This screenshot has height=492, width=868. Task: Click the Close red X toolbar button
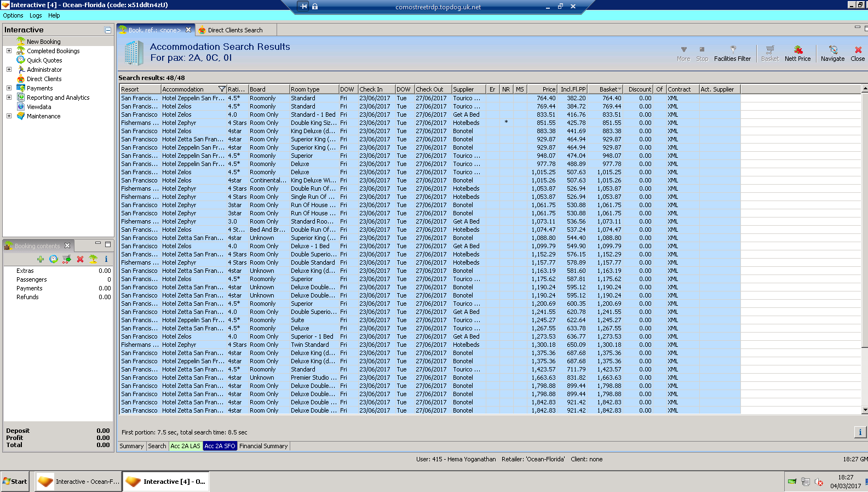(858, 53)
